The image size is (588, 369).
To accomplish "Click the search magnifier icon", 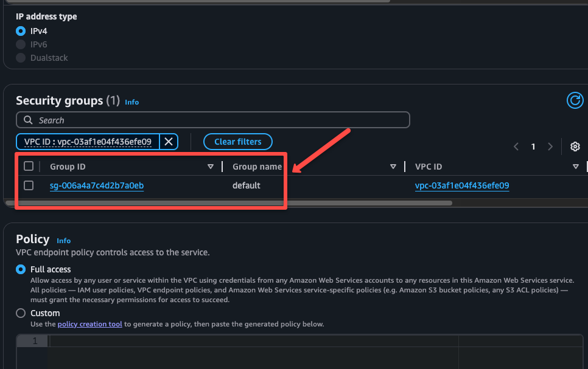I will point(27,120).
